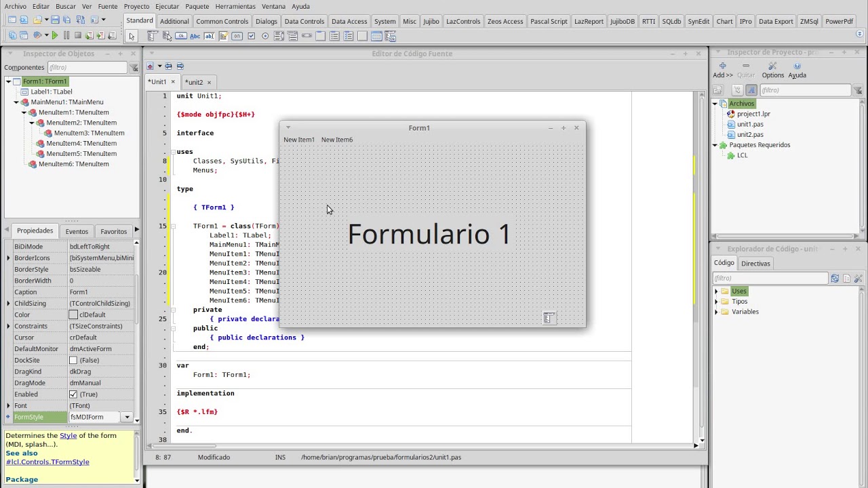This screenshot has height=488, width=868.
Task: Click the Save all files icon
Action: point(67,20)
